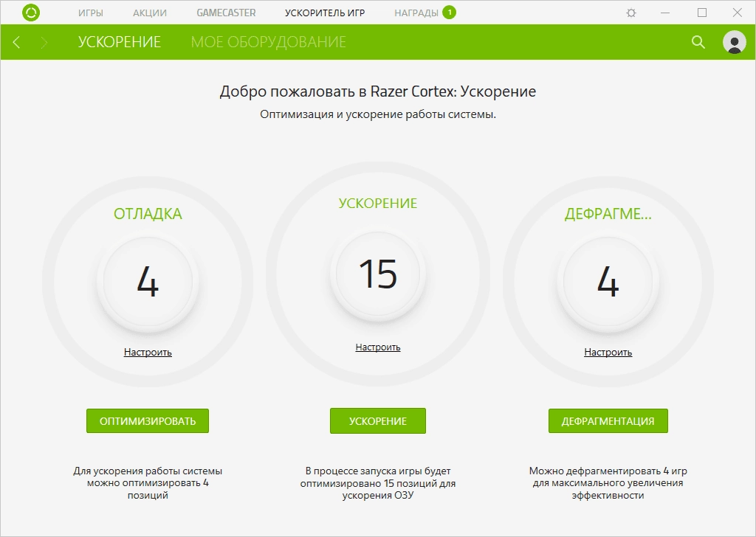Click the Razer Cortex logo icon
Viewport: 756px width, 537px height.
pos(31,13)
